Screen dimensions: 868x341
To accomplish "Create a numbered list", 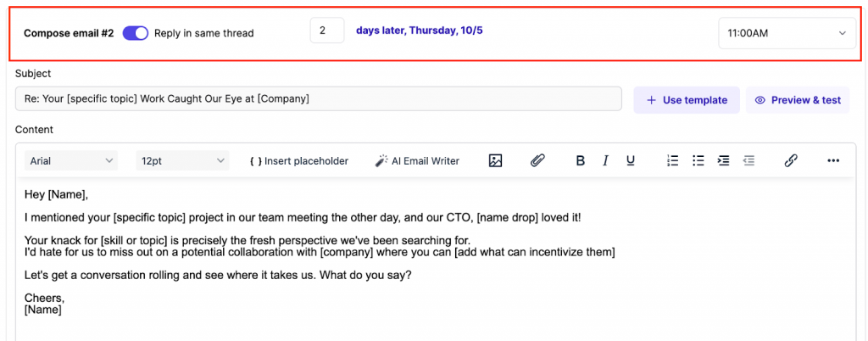I will click(x=673, y=160).
